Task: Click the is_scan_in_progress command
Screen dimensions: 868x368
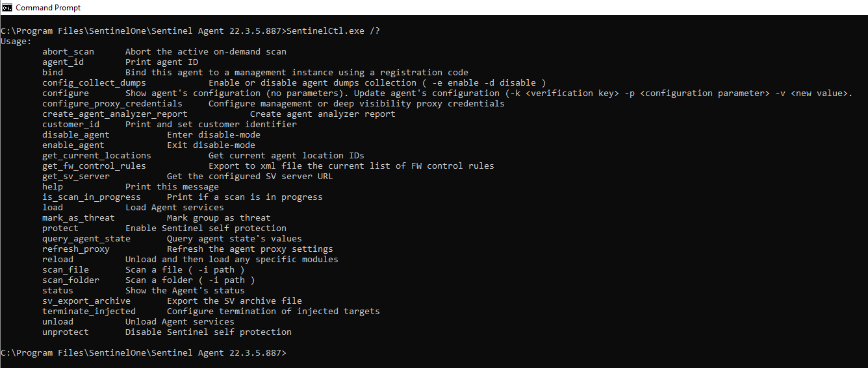Action: point(92,197)
